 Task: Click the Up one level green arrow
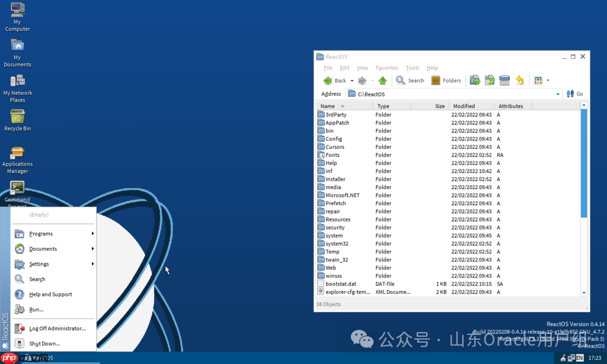point(382,80)
